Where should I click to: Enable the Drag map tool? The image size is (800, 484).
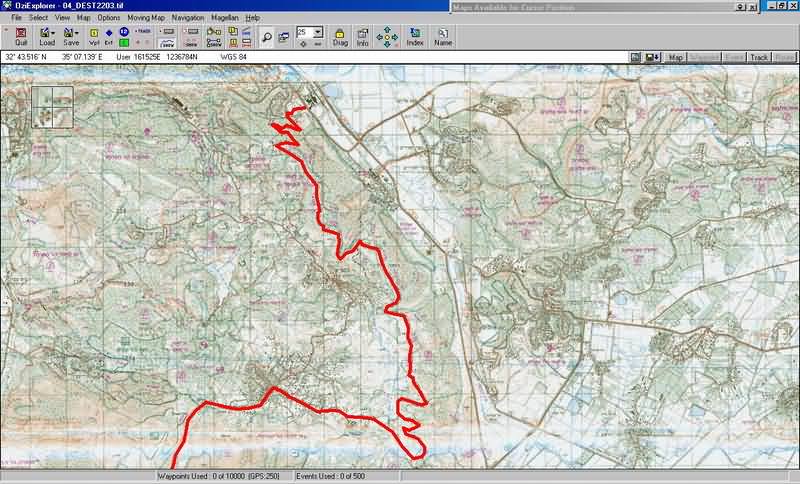coord(340,37)
